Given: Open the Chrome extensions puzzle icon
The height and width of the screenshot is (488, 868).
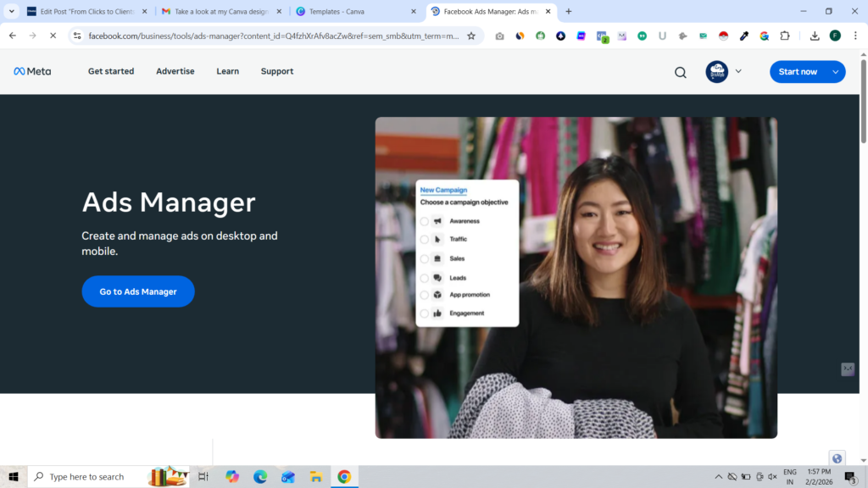Looking at the screenshot, I should (785, 36).
